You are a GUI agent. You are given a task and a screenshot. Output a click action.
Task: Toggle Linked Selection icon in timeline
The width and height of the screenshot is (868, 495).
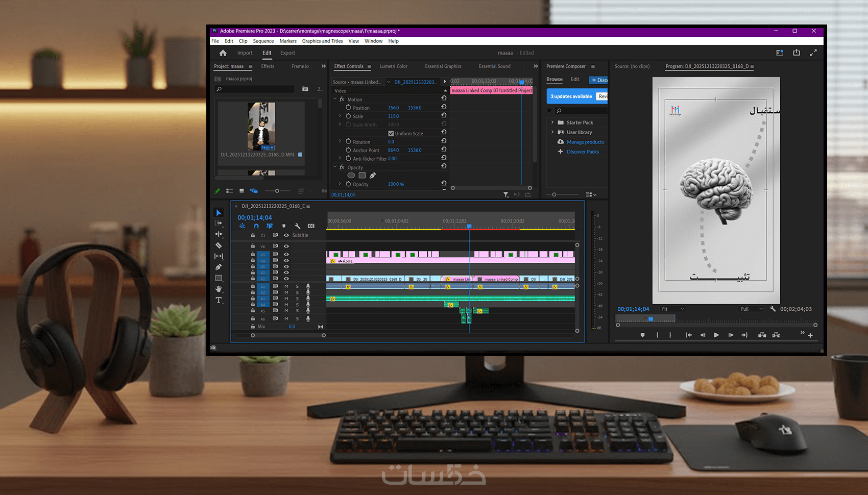coord(270,226)
